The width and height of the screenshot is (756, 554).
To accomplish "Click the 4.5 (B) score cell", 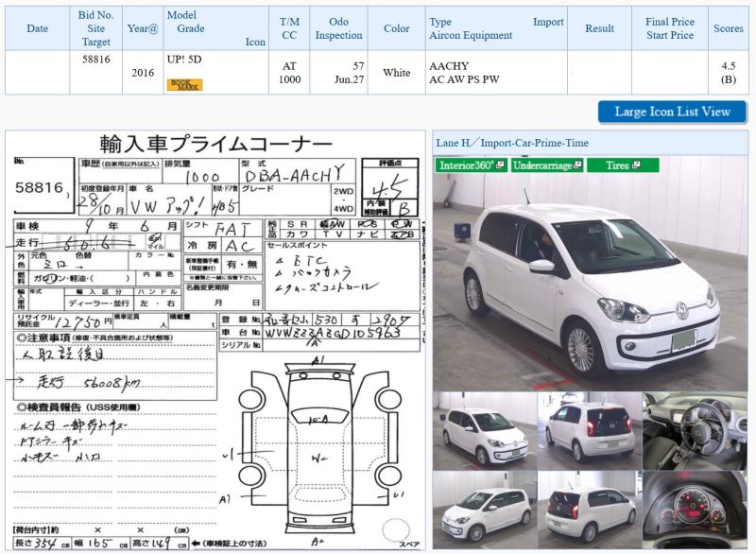I will tap(728, 73).
